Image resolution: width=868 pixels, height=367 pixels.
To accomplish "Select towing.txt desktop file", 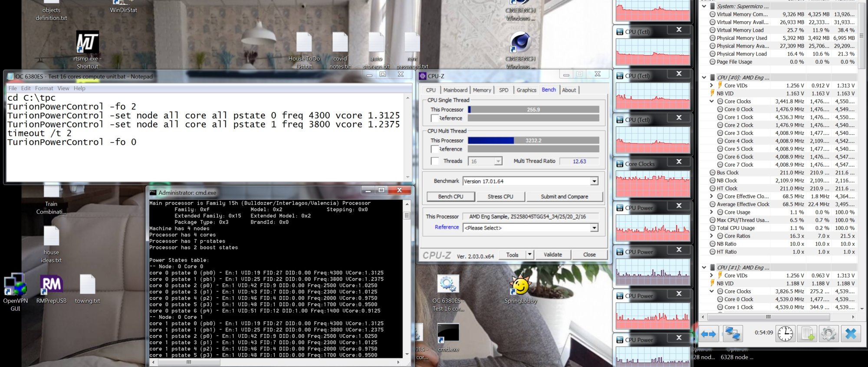I will tap(87, 289).
